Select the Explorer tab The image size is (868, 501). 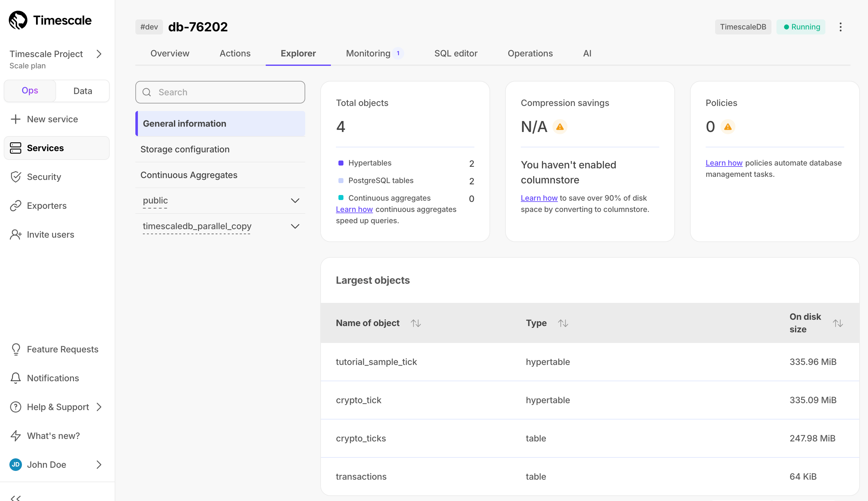298,53
